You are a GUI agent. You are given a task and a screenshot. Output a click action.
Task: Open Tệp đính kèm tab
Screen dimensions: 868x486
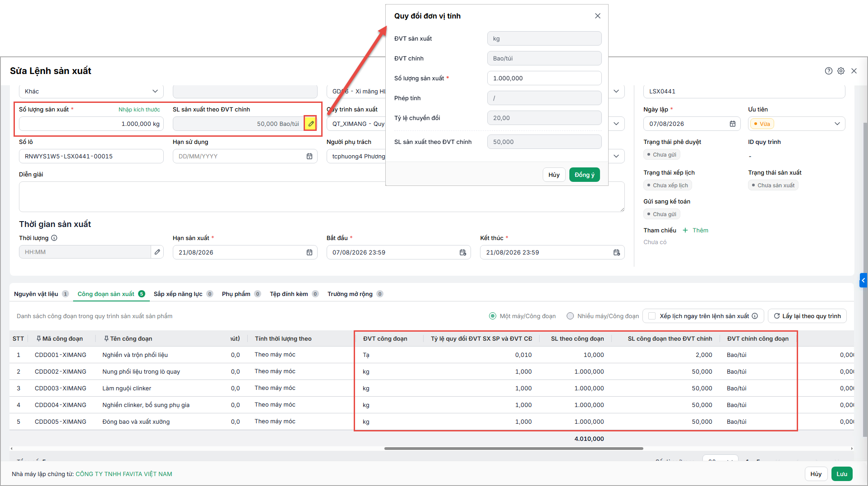(294, 294)
